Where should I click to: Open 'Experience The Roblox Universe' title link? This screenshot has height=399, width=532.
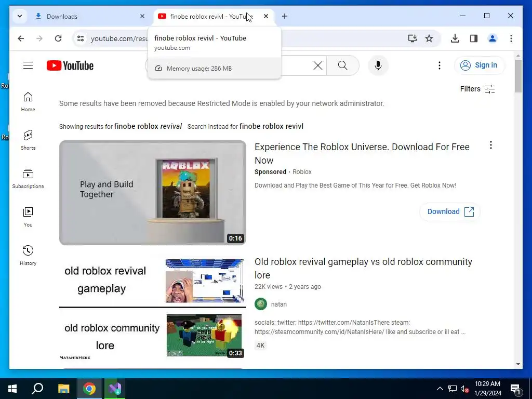362,153
